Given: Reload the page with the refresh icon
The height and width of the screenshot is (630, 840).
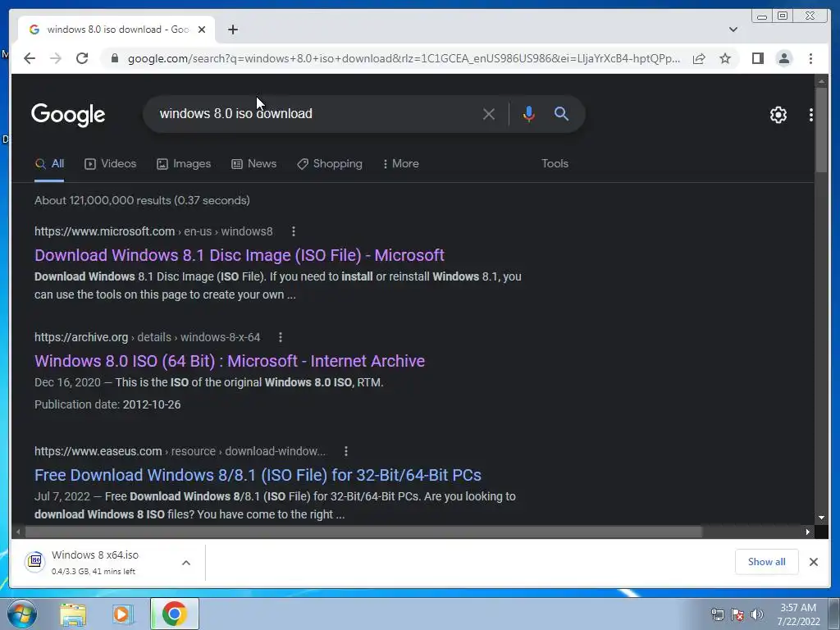Looking at the screenshot, I should click(82, 58).
